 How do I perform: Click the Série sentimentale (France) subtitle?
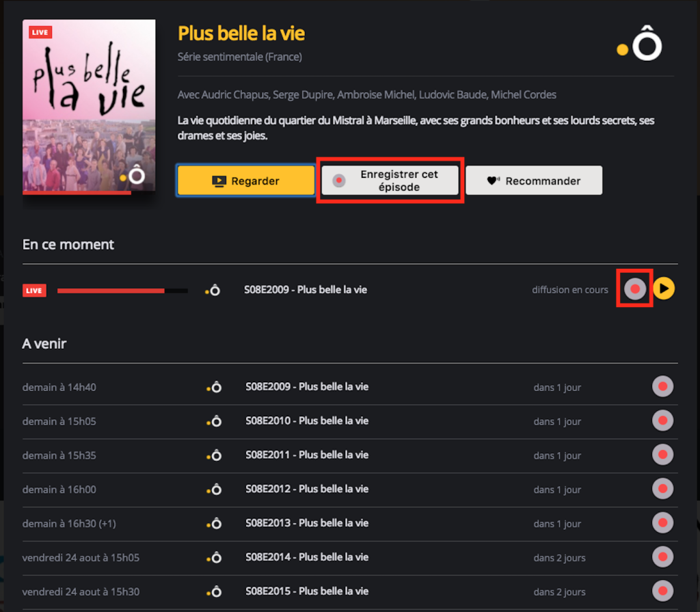[240, 57]
